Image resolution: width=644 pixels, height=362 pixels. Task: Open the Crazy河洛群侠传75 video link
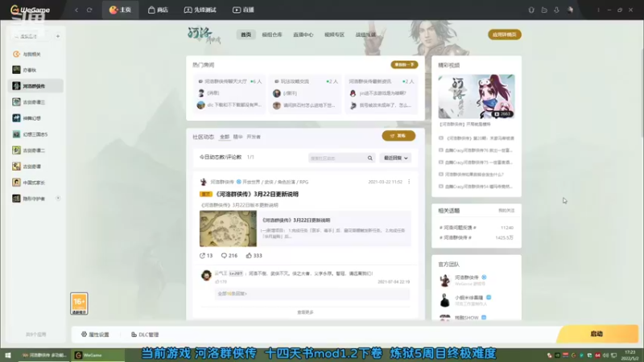pos(477,162)
